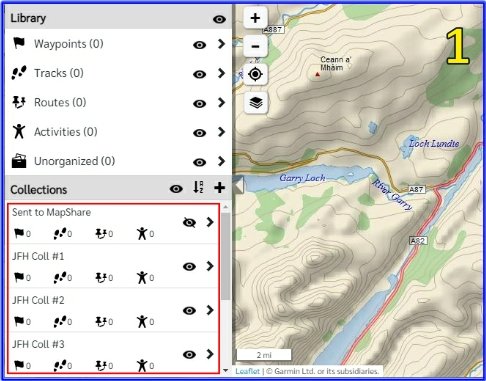Toggle visibility of all Collections

(x=176, y=189)
